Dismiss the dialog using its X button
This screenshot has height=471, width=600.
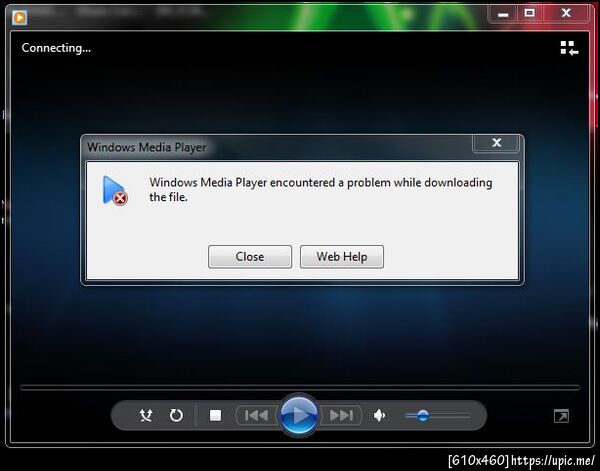coord(496,143)
